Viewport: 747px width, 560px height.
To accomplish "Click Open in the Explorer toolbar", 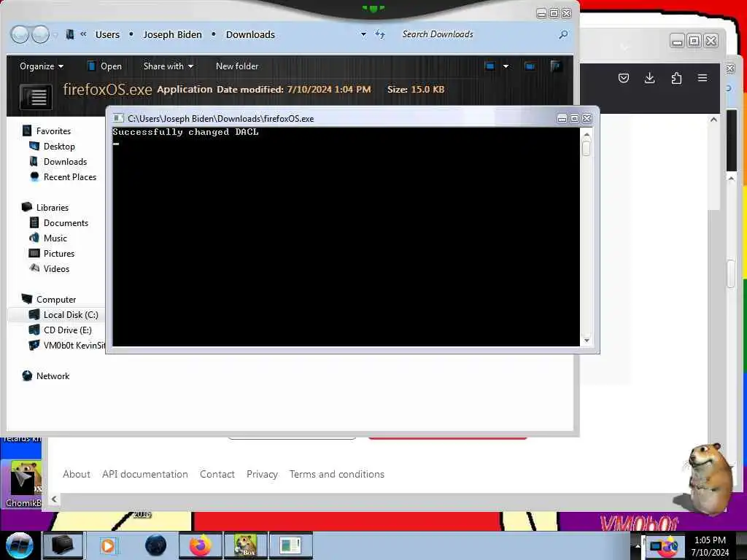I will pos(104,66).
